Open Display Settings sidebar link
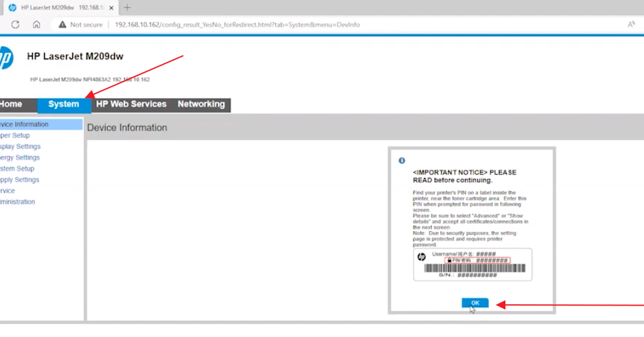The height and width of the screenshot is (337, 644). click(20, 146)
